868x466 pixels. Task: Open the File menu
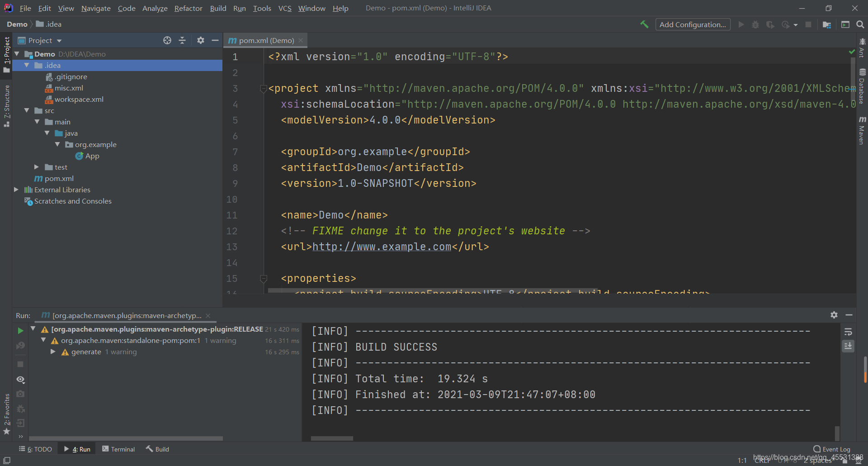[25, 8]
